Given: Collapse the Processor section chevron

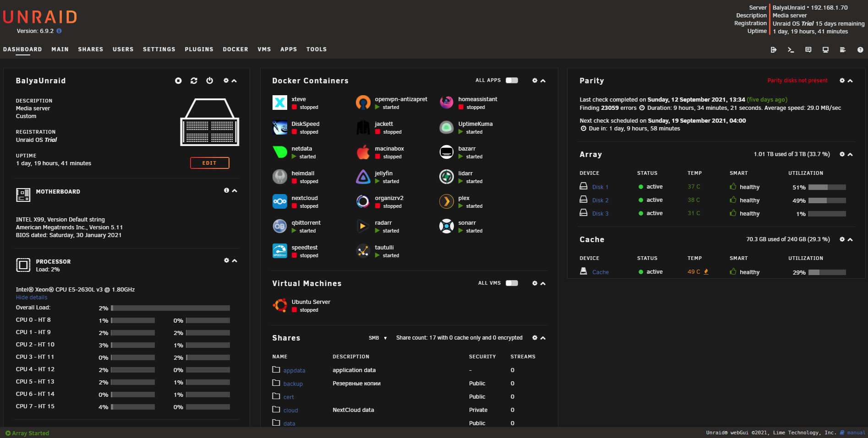Looking at the screenshot, I should click(235, 261).
